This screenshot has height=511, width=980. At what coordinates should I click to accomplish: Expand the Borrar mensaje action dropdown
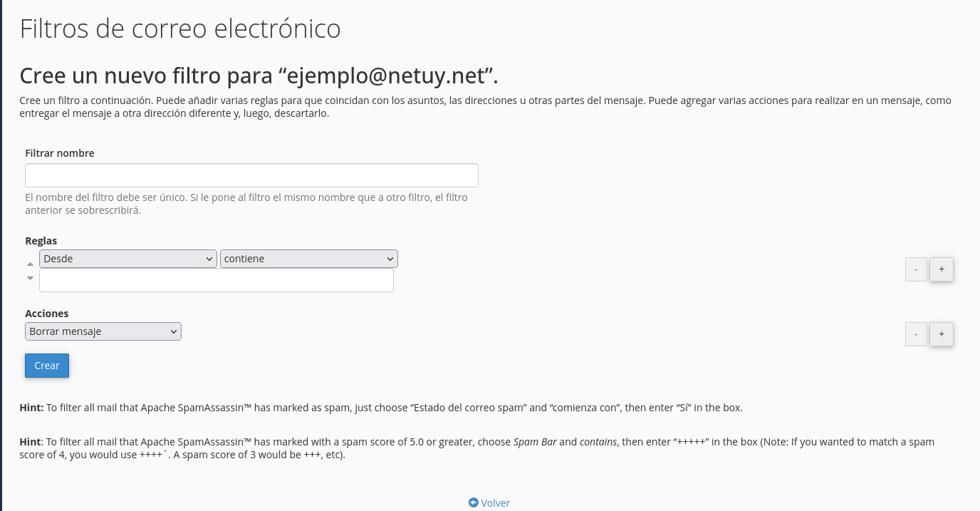tap(103, 331)
